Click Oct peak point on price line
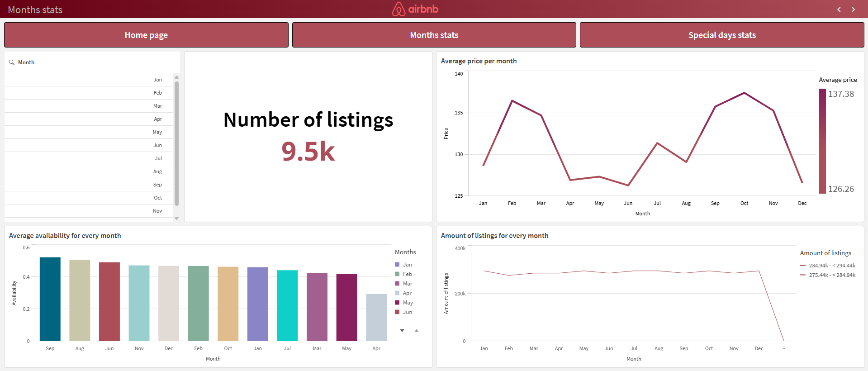Image resolution: width=868 pixels, height=371 pixels. 745,93
